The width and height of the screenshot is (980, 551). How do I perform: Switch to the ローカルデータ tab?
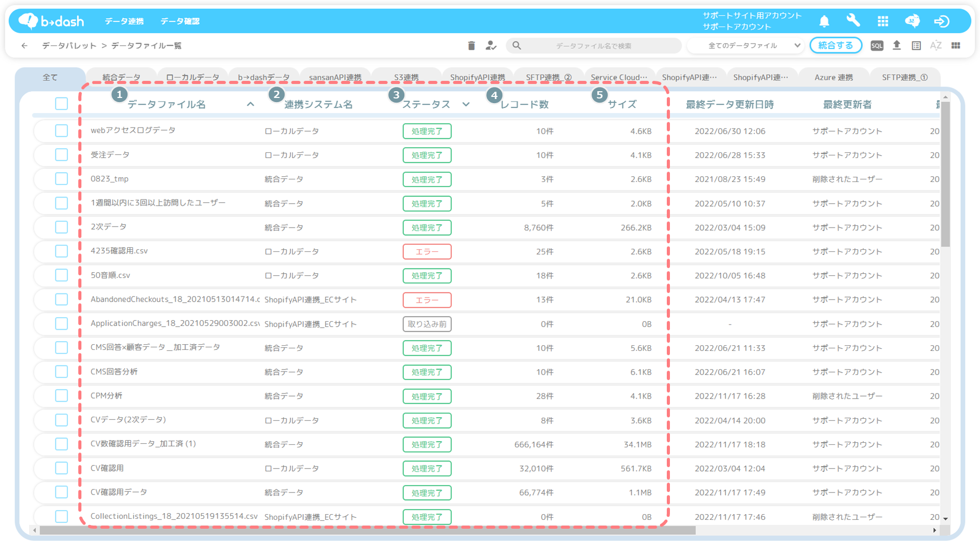click(192, 77)
